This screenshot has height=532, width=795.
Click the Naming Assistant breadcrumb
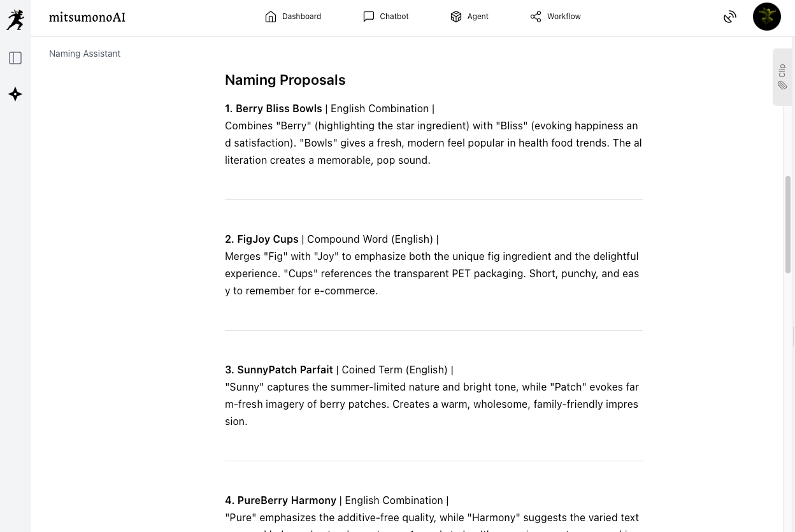pos(85,54)
